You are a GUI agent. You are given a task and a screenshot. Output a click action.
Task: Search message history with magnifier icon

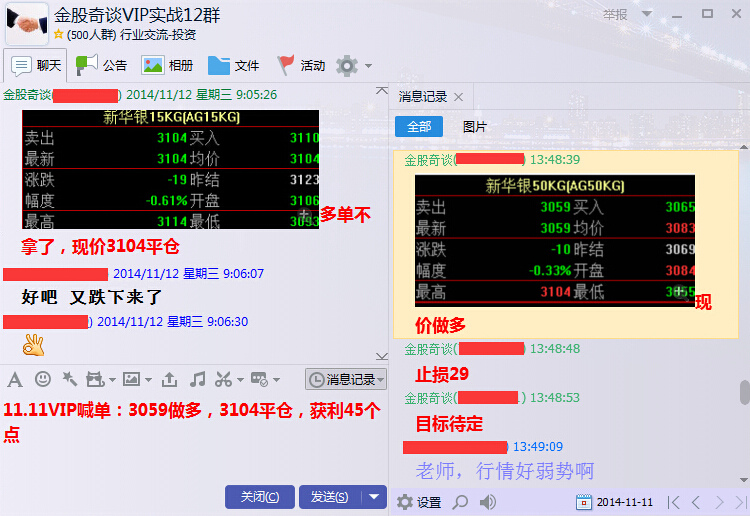(460, 502)
